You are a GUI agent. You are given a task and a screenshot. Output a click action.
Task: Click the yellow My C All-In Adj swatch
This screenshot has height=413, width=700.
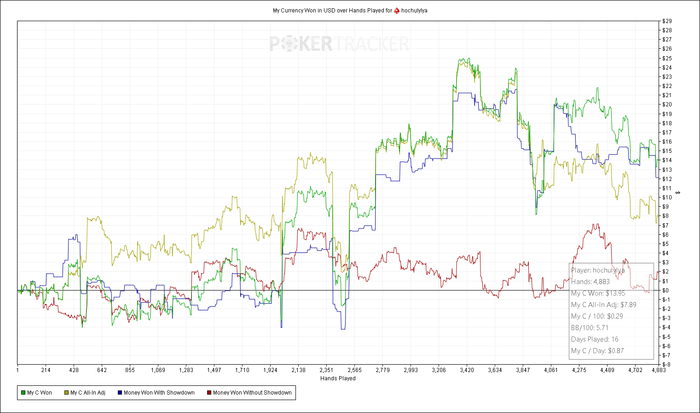pyautogui.click(x=67, y=393)
